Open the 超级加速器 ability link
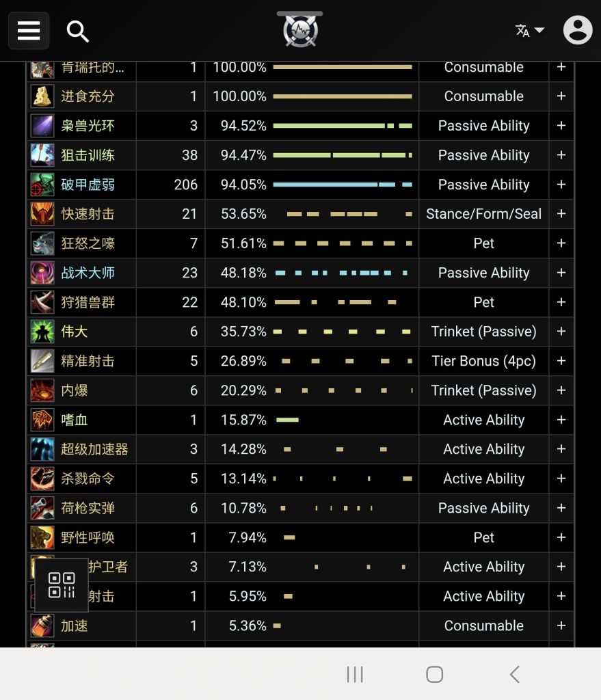 click(x=94, y=449)
